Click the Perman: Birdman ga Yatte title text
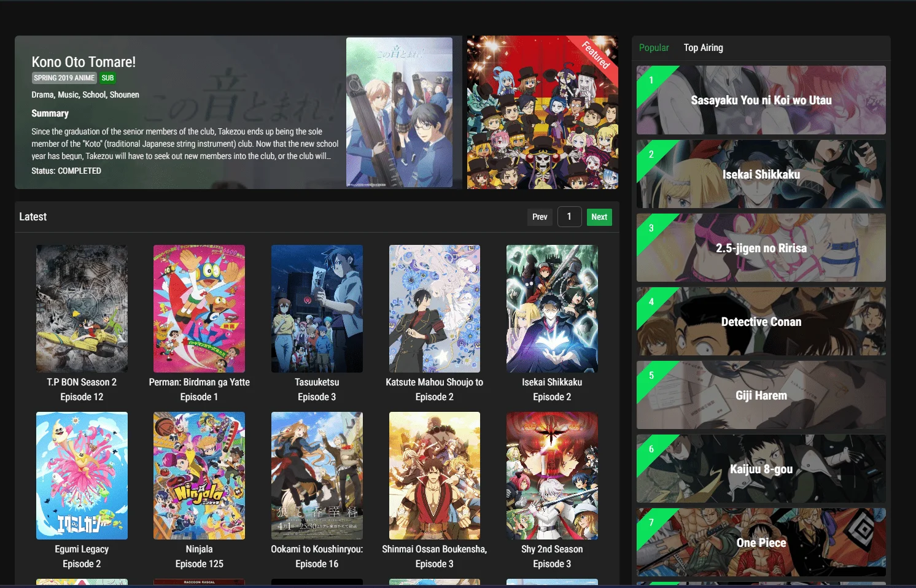This screenshot has height=588, width=916. 199,382
